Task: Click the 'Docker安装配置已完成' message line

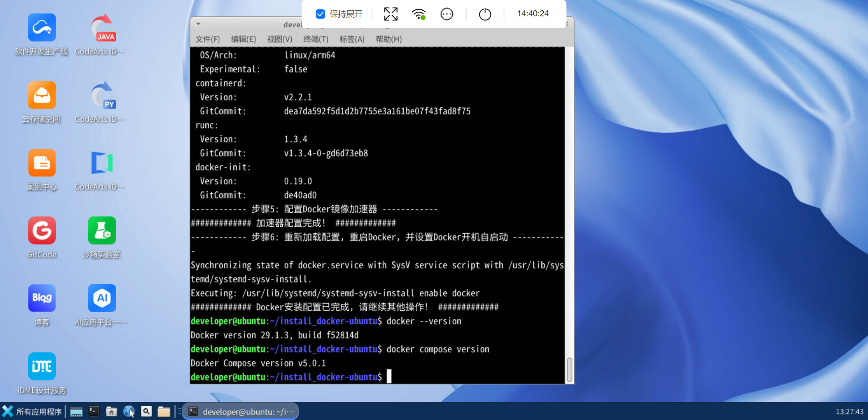Action: coord(344,307)
